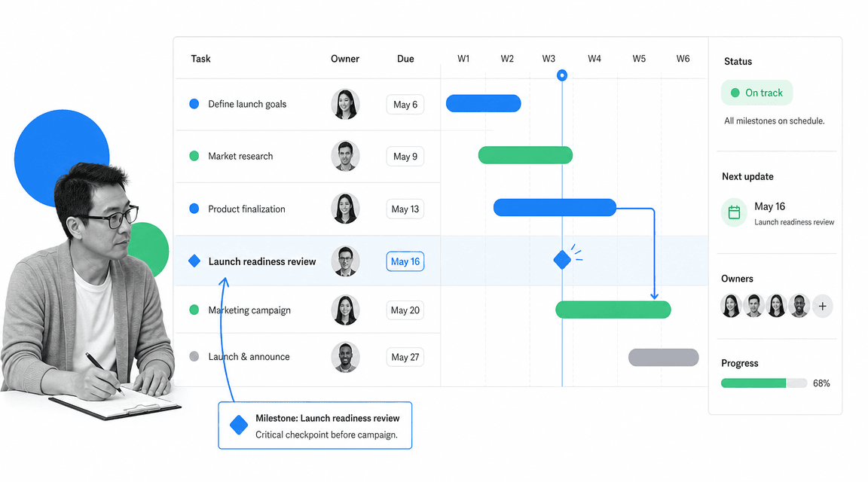Open owner avatar in Launch readiness review row

coord(345,261)
